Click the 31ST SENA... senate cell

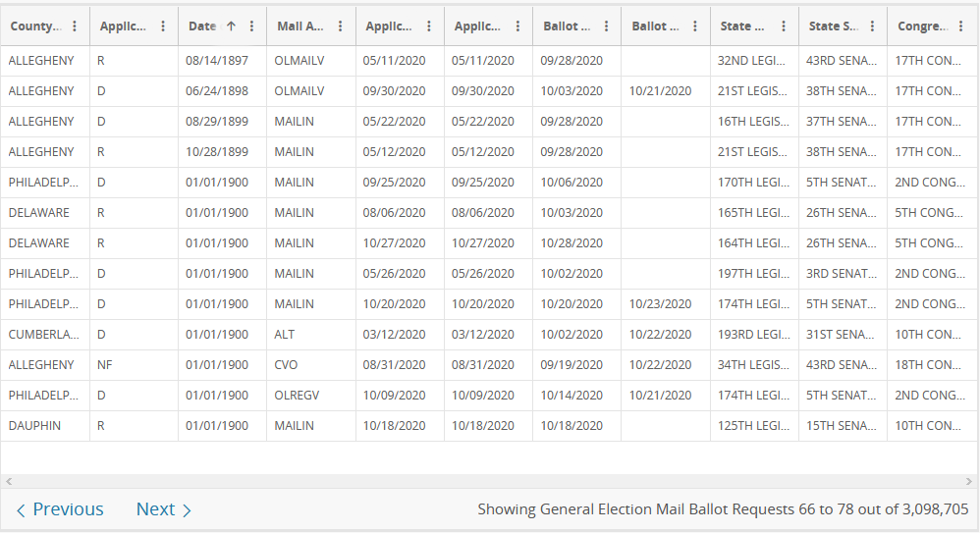tap(844, 335)
